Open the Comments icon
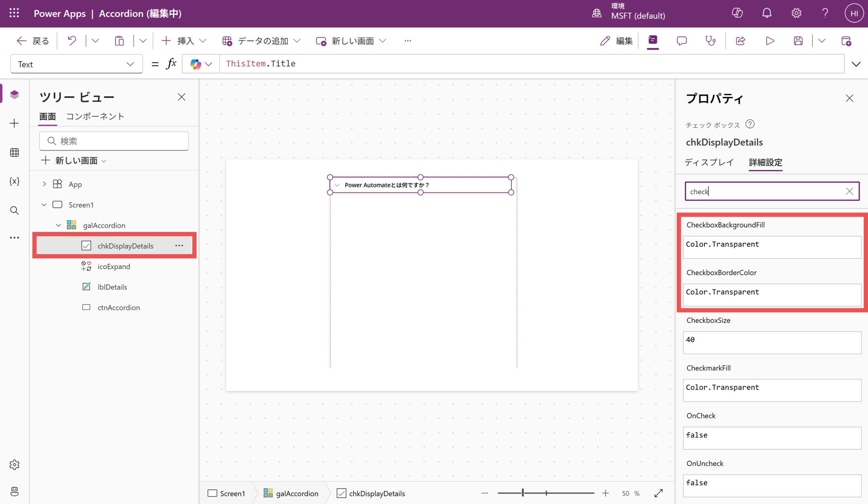Viewport: 868px width, 504px height. click(x=681, y=41)
